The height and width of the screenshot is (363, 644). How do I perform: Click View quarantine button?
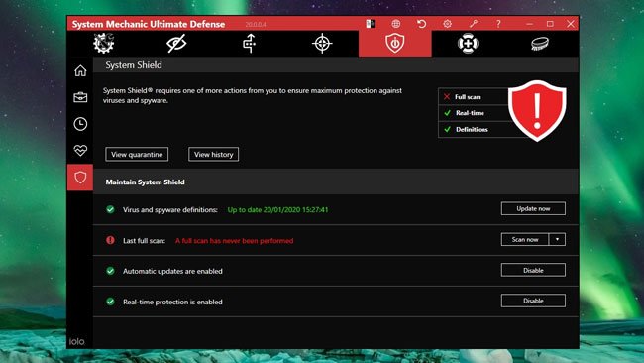click(137, 154)
